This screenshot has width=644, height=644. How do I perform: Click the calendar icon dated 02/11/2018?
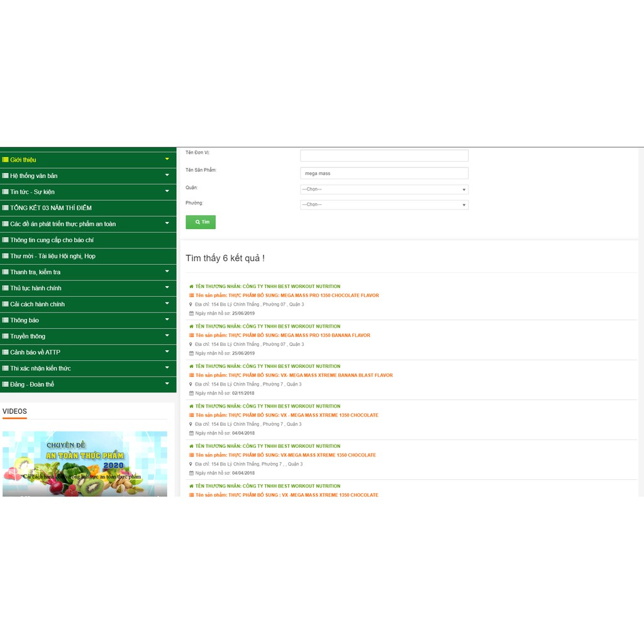tap(191, 393)
